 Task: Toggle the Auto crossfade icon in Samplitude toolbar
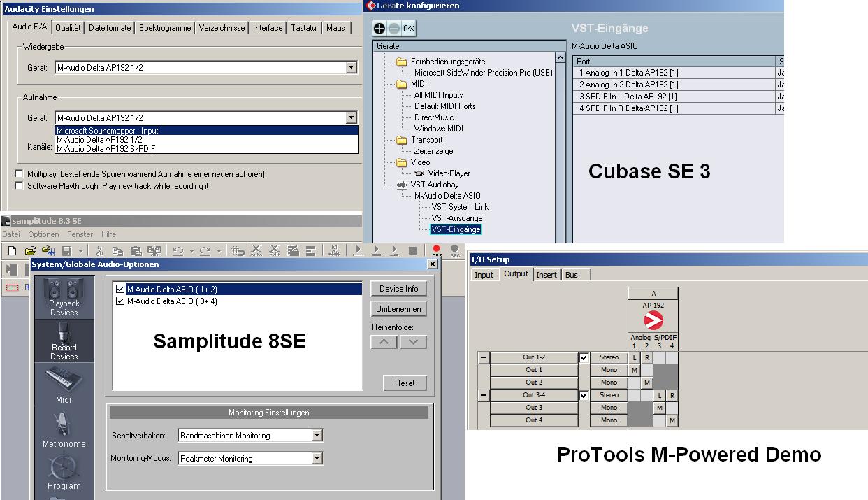pyautogui.click(x=256, y=251)
